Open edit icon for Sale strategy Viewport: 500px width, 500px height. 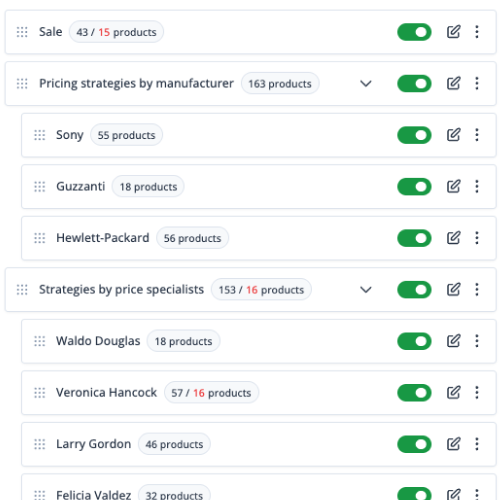(x=453, y=32)
